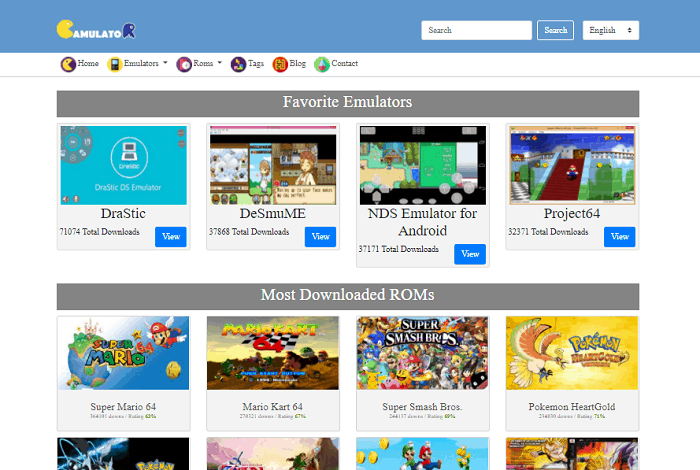
Task: Open the Home menu item
Action: (88, 63)
